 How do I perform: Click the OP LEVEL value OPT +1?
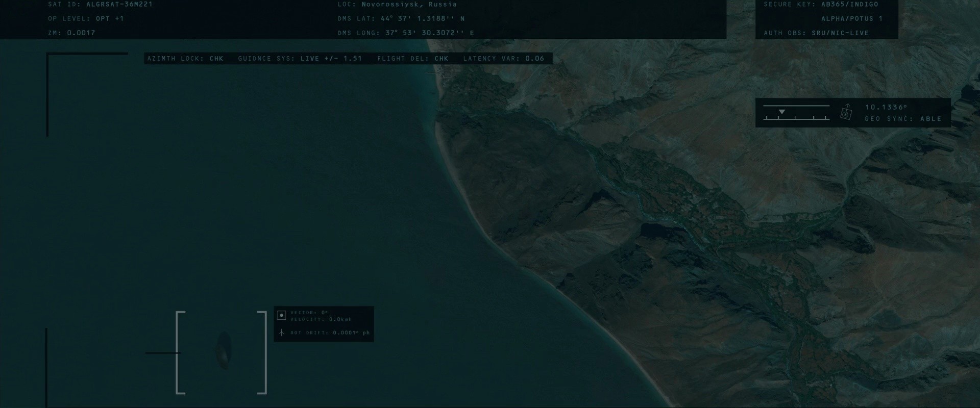(x=110, y=18)
